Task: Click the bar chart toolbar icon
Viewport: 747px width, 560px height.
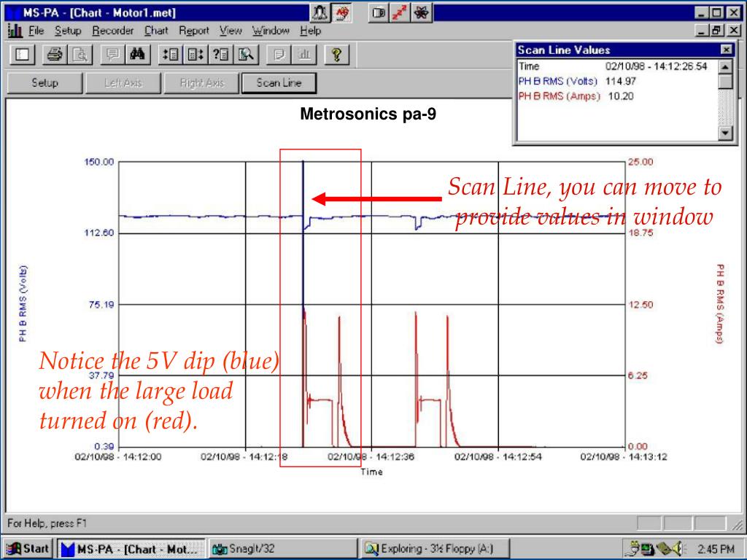Action: pyautogui.click(x=304, y=55)
